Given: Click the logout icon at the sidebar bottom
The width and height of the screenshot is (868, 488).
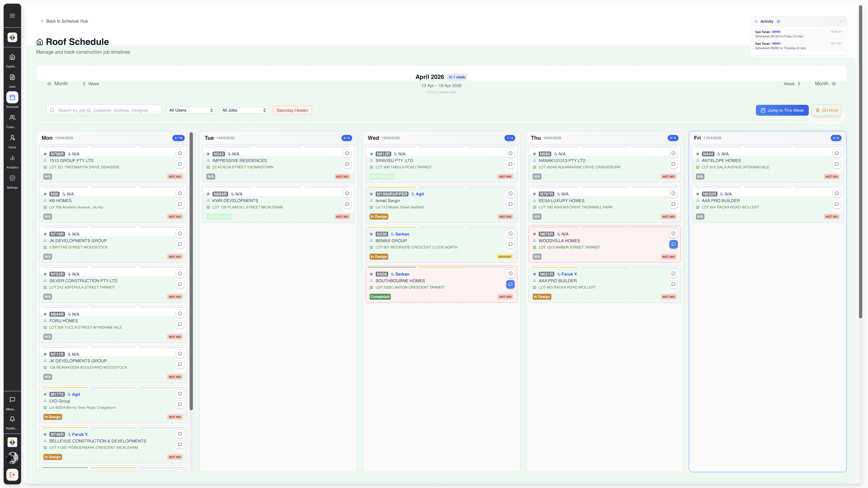Looking at the screenshot, I should coord(12,475).
